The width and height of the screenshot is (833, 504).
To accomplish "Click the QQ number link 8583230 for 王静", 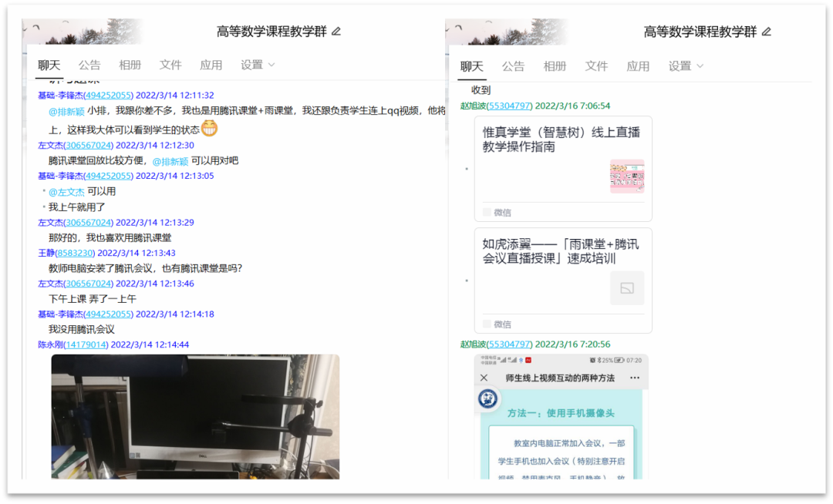I will pos(76,253).
